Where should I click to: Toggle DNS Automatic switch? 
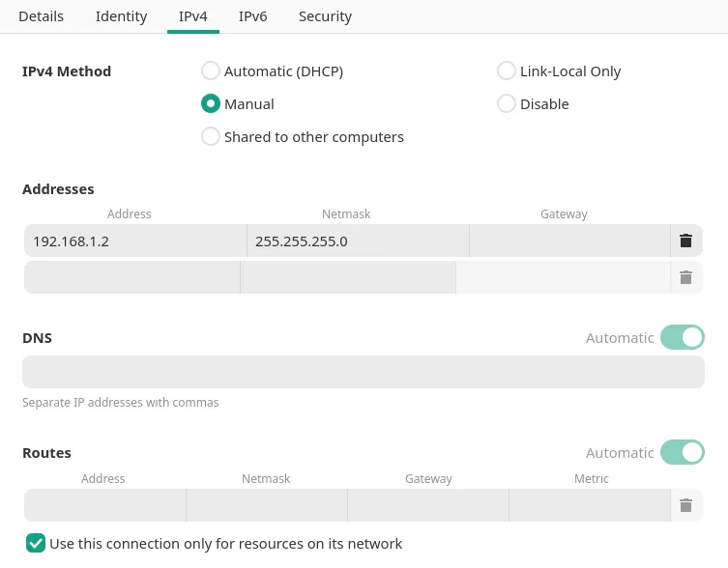(x=682, y=337)
